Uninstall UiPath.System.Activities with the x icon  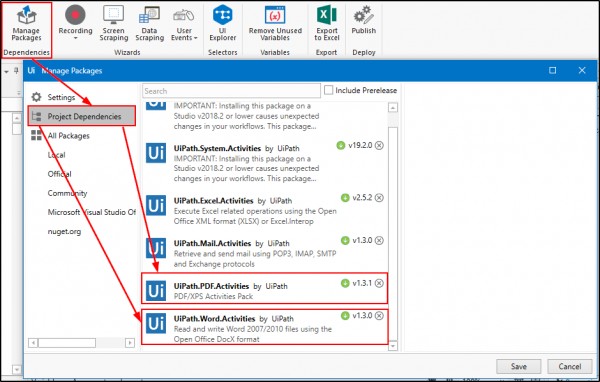click(x=379, y=145)
